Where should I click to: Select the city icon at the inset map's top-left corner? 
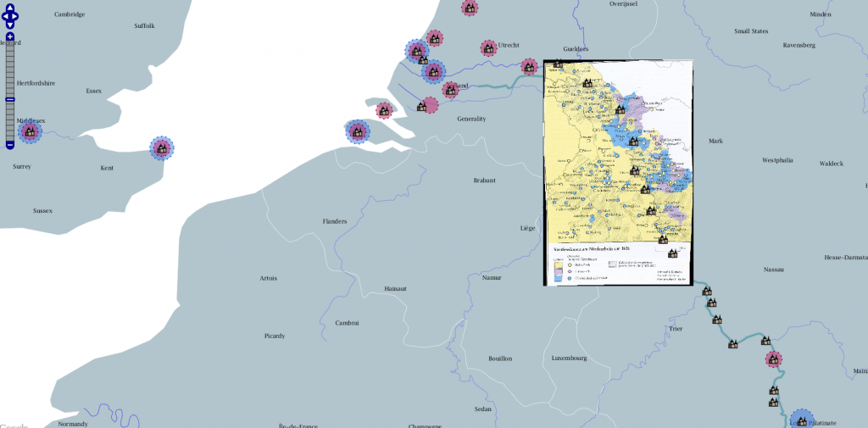[x=558, y=64]
